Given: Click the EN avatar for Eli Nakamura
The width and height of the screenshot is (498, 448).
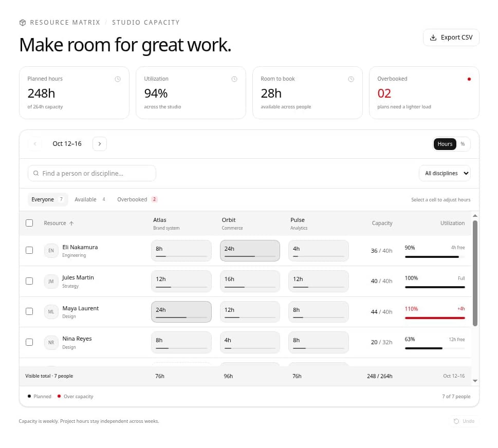Looking at the screenshot, I should [51, 251].
